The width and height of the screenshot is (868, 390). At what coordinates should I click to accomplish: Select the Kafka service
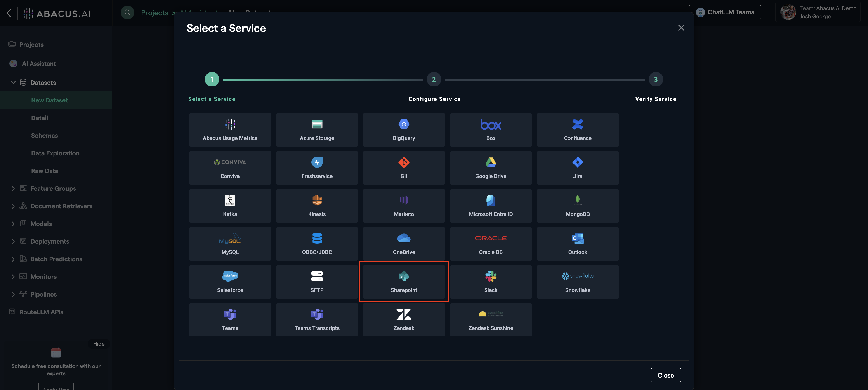(230, 206)
